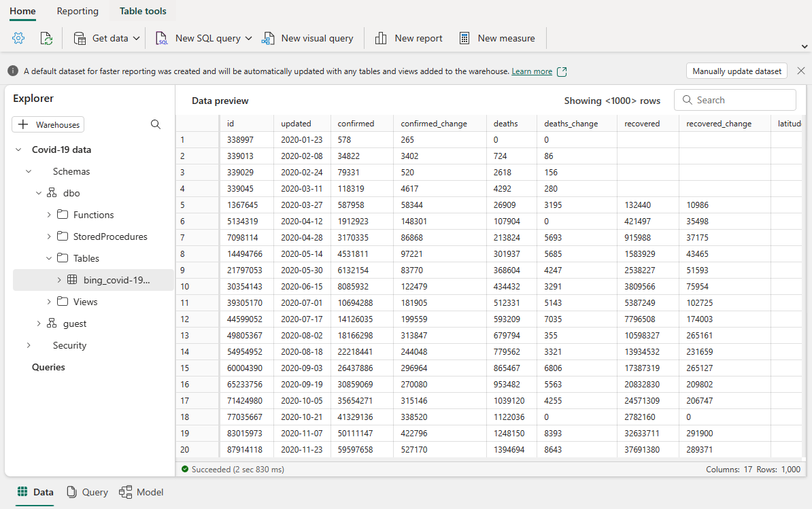Switch to the Home ribbon tab
The image size is (812, 509).
[23, 11]
